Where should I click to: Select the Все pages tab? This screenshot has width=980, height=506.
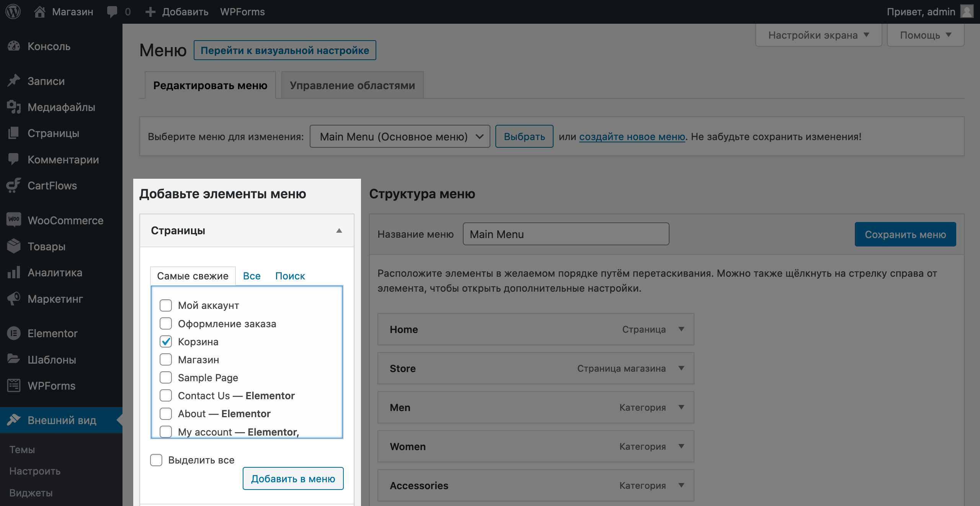[x=252, y=276]
